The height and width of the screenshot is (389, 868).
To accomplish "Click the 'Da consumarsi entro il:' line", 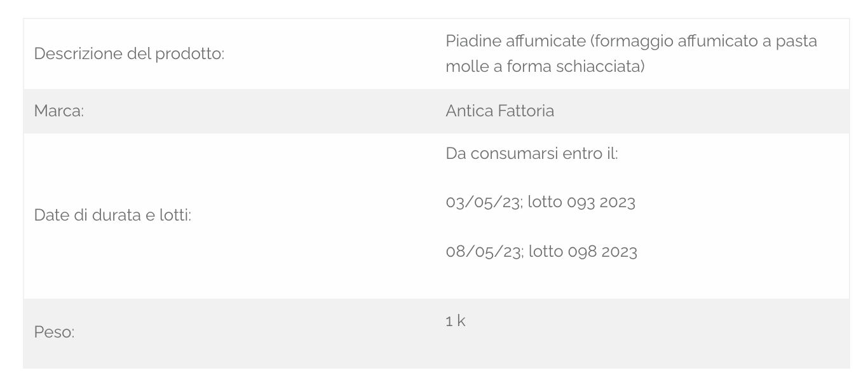I will (x=532, y=154).
